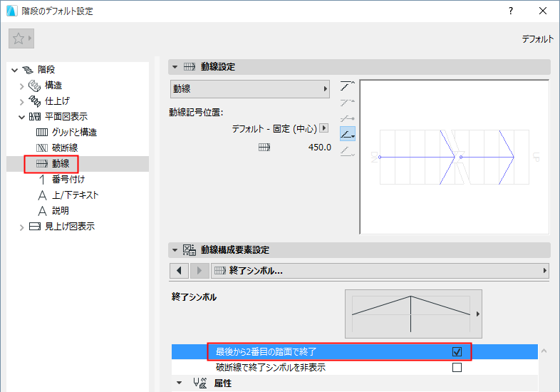This screenshot has width=560, height=392.
Task: Select the fifth walking line display icon
Action: pos(347,150)
